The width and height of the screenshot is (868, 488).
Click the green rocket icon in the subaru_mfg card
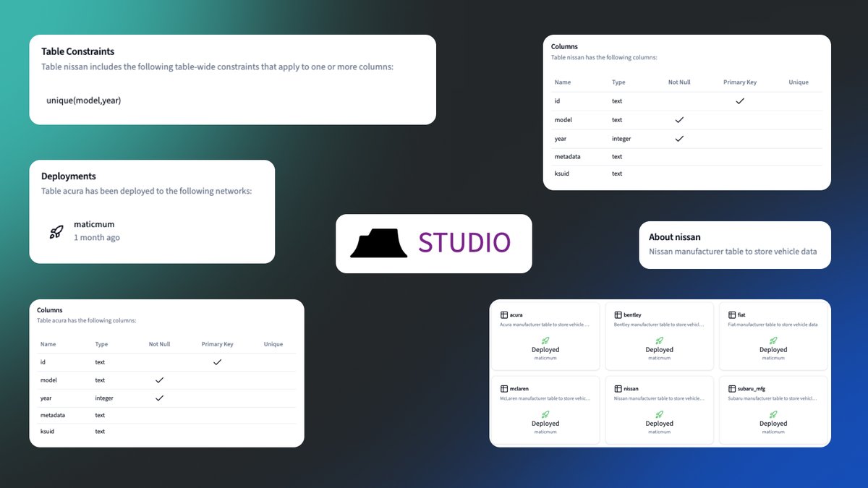coord(773,414)
